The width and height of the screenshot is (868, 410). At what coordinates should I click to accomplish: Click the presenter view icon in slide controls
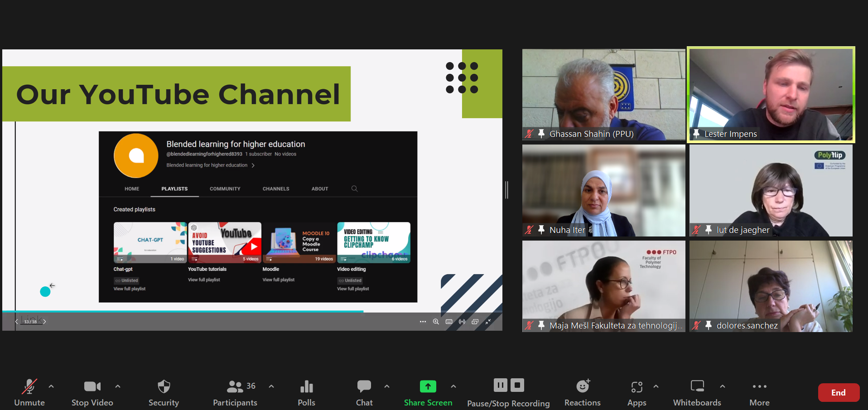[x=475, y=322]
